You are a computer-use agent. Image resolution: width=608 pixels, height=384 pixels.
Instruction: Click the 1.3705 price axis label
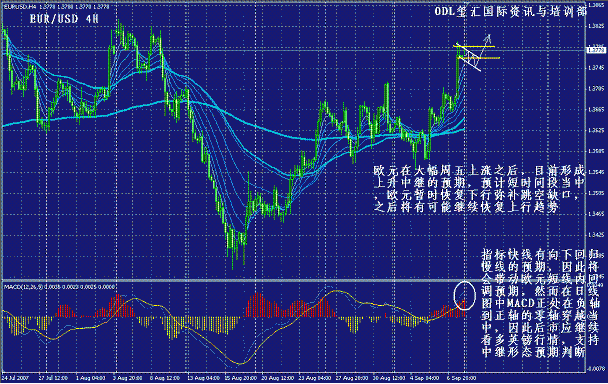pos(596,89)
